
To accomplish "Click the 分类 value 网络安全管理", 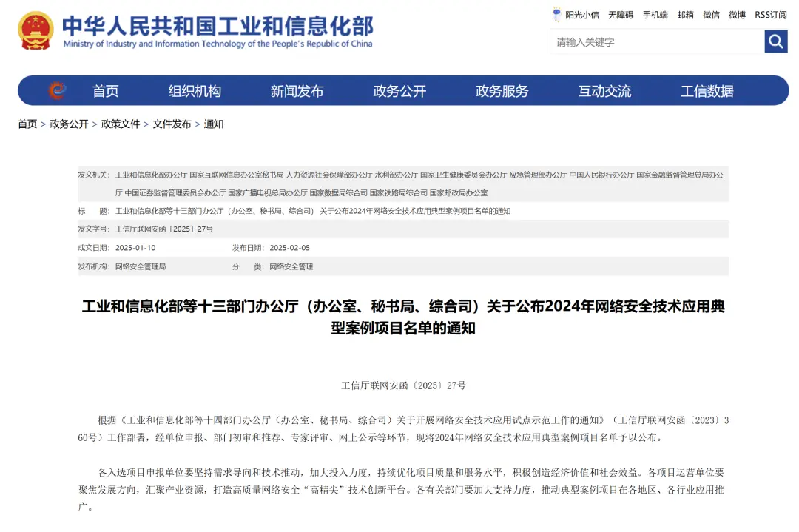I will [291, 266].
